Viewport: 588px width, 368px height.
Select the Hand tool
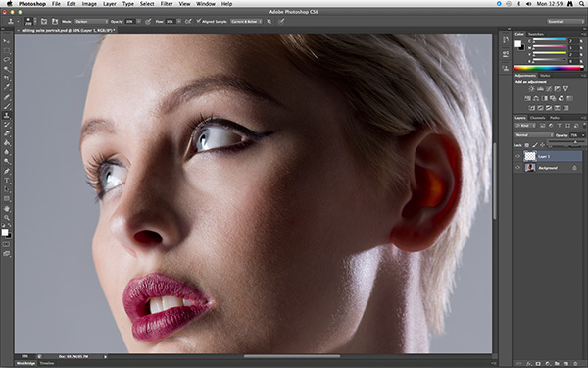tap(7, 209)
